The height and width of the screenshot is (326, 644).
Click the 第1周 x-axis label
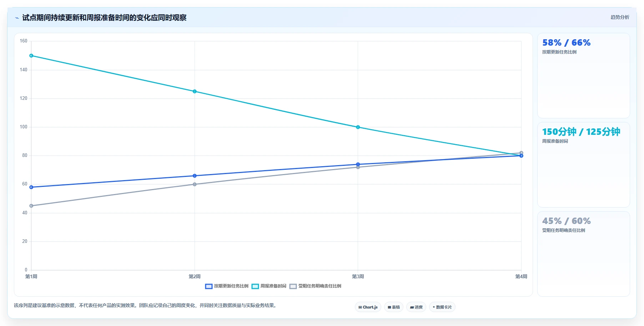pyautogui.click(x=31, y=276)
